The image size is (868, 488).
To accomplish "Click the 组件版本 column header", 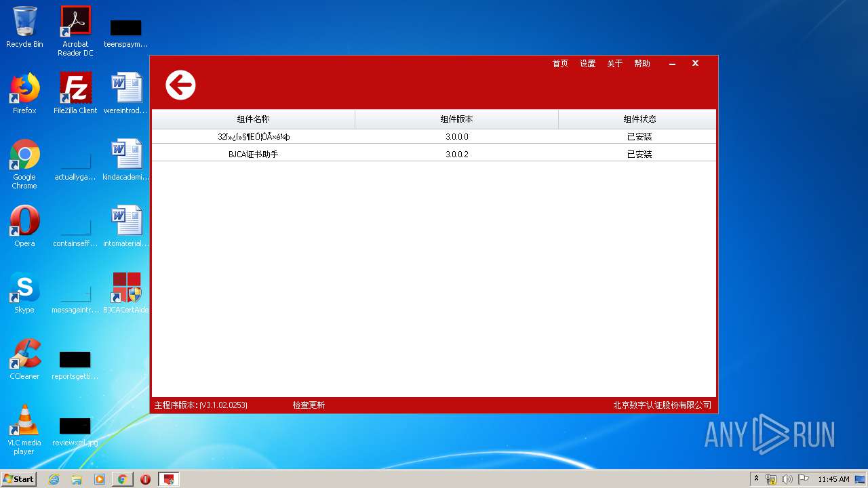I will [456, 119].
